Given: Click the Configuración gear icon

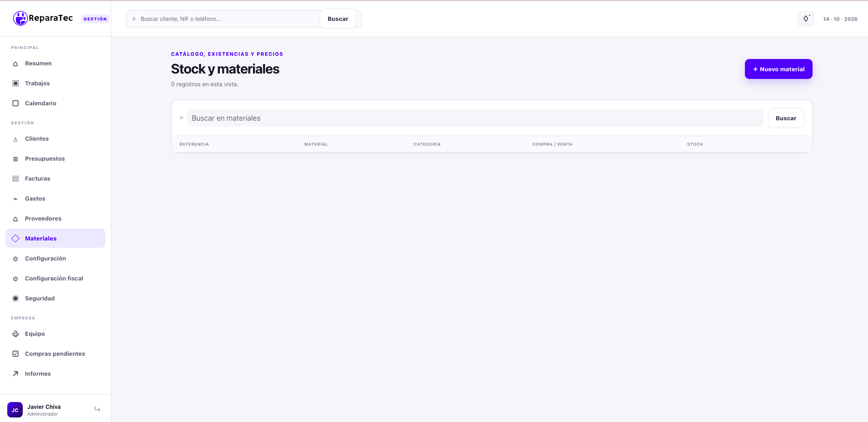Looking at the screenshot, I should point(15,259).
